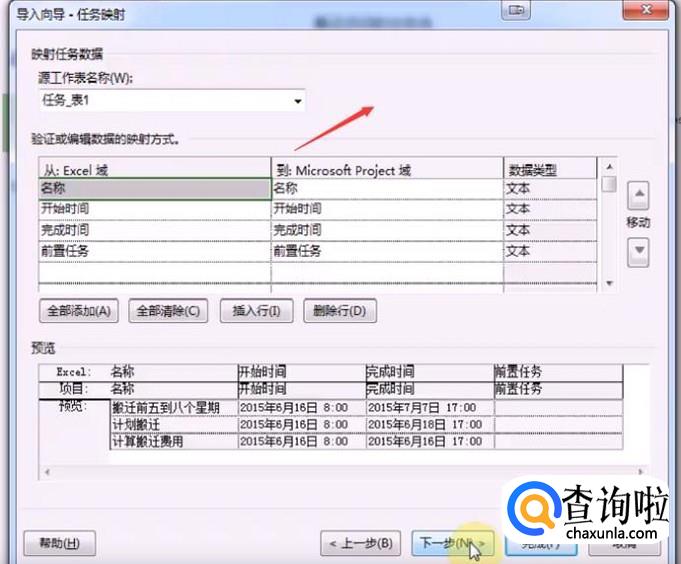
Task: Click title bar switch-window icon button
Action: pyautogui.click(x=516, y=9)
